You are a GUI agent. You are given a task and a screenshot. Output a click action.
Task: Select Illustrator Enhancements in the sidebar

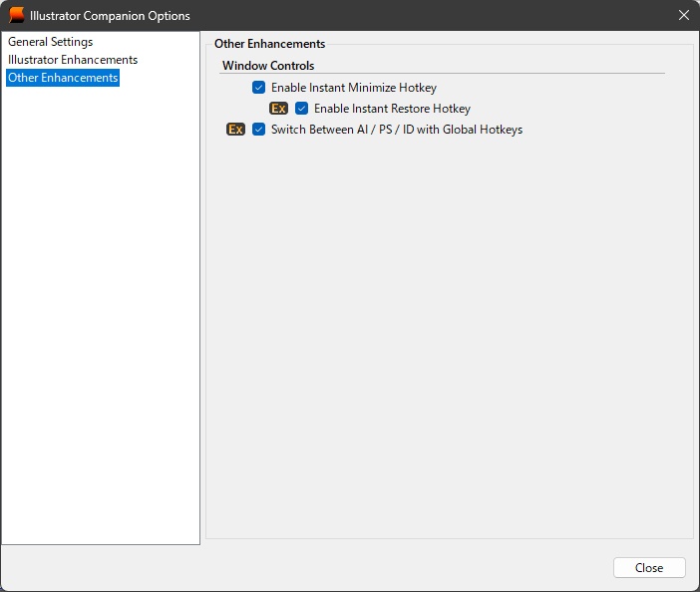(x=73, y=60)
